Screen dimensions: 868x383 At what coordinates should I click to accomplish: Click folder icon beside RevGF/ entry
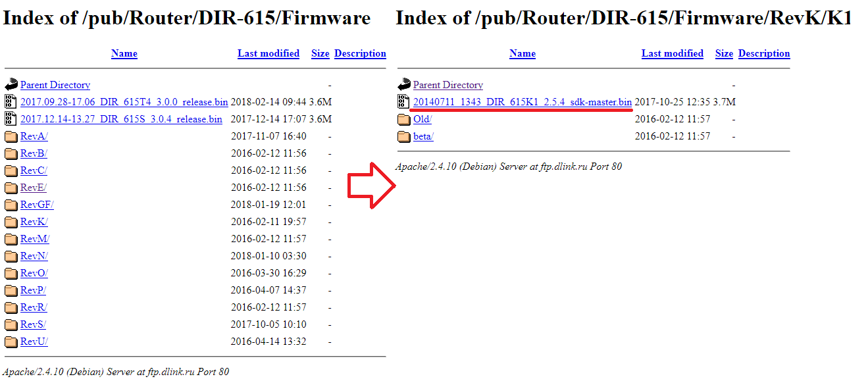11,205
